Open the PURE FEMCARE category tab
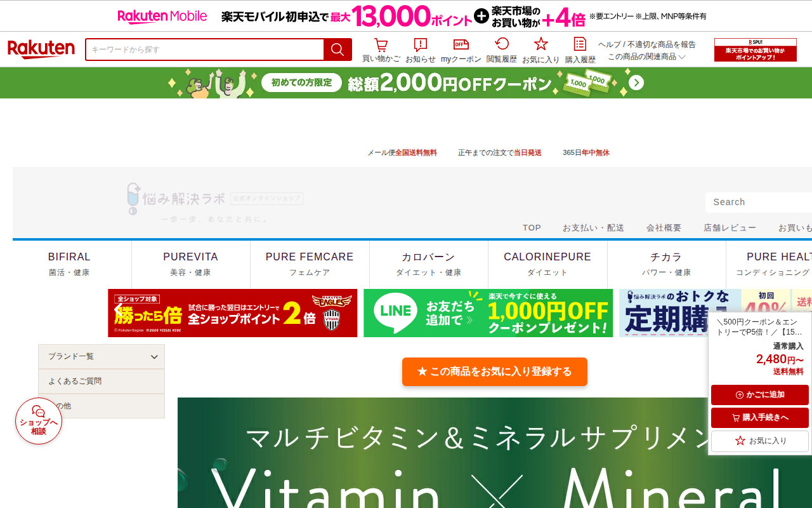Viewport: 812px width, 508px height. [310, 264]
